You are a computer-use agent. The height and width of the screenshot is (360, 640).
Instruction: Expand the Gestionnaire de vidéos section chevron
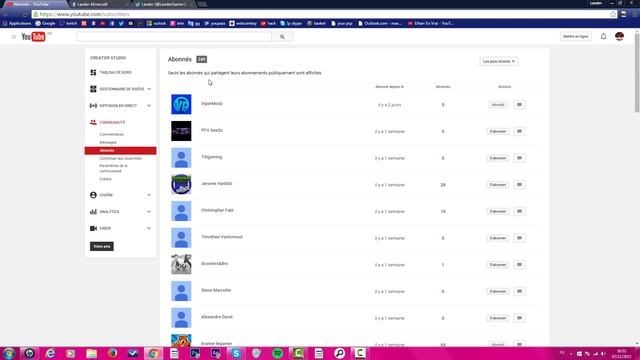click(149, 89)
